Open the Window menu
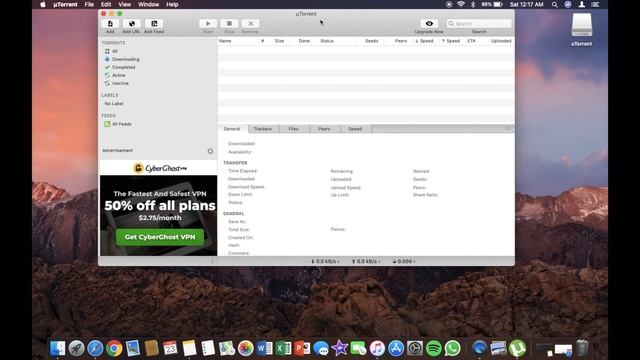Viewport: 640px width, 360px height. [148, 4]
